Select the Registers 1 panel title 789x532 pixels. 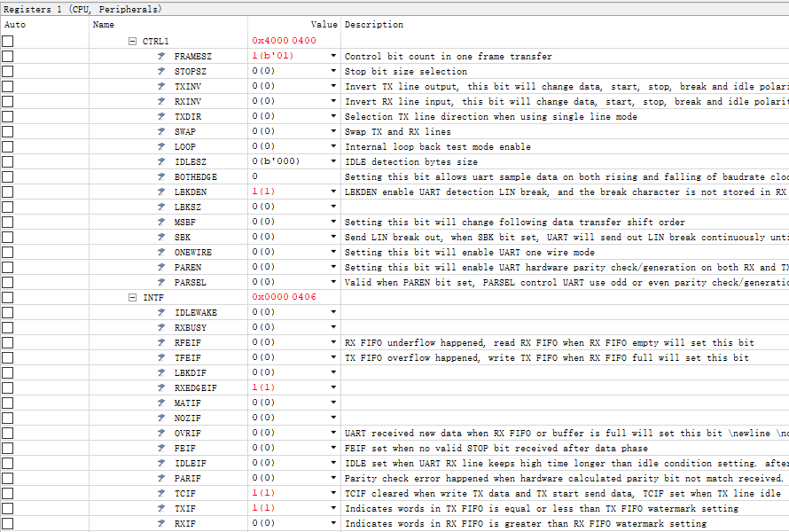point(82,9)
